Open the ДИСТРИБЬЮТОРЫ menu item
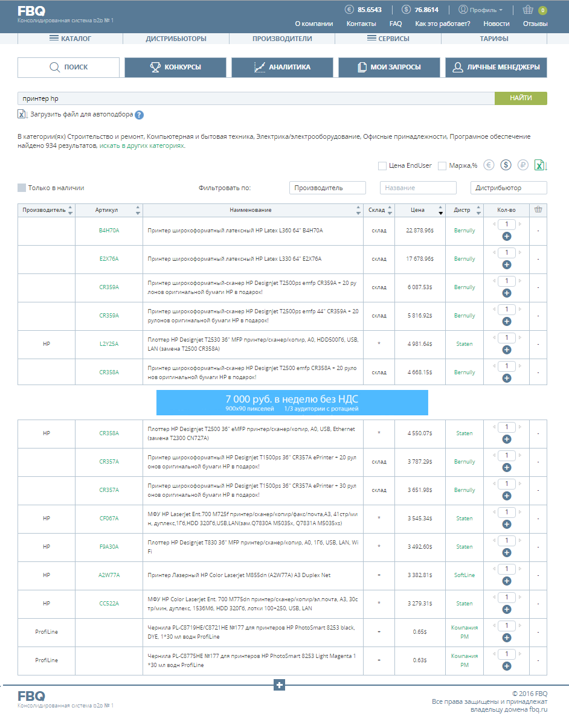 176,39
